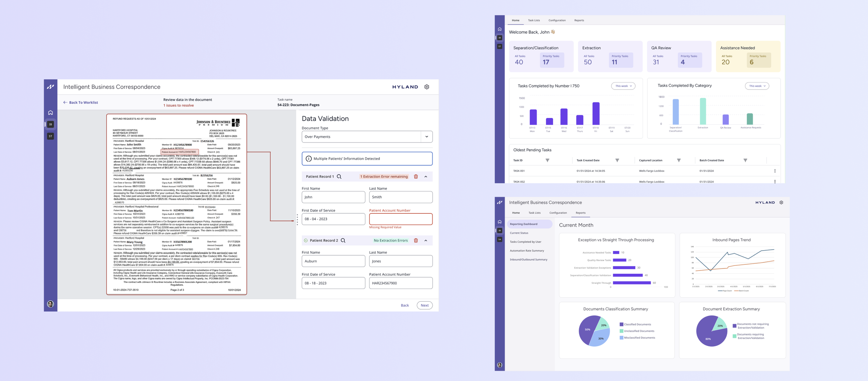Viewport: 868px width, 381px height.
Task: Click the Task ID column filter icon
Action: pos(547,160)
